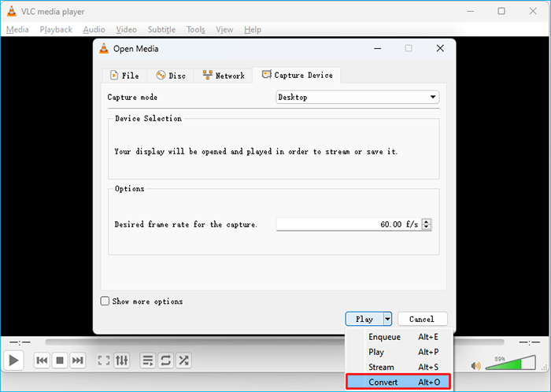
Task: Skip to next media track
Action: coord(78,361)
